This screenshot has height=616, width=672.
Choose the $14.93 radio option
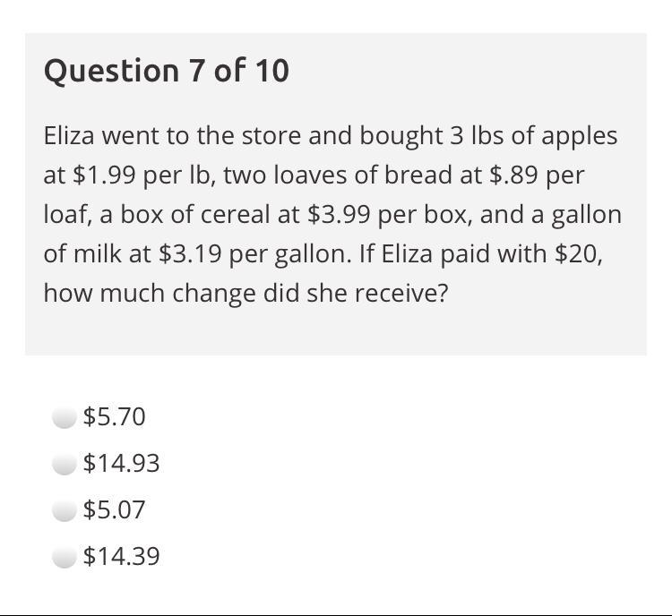coord(64,464)
